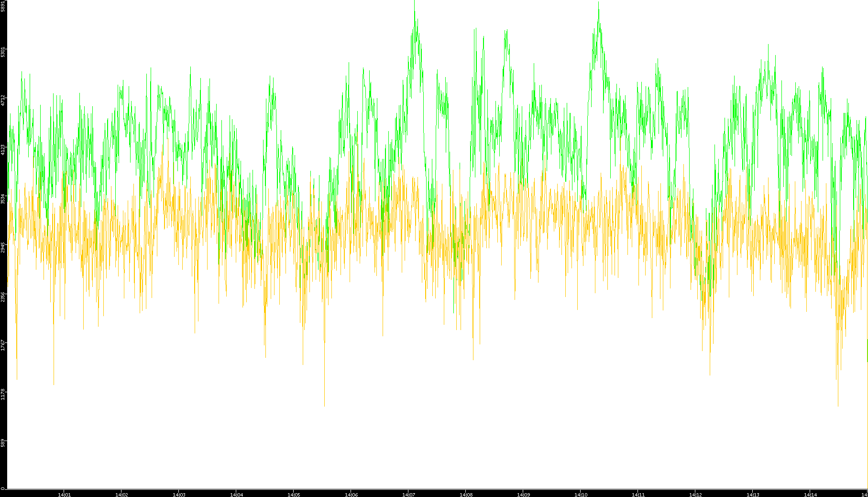Select the 5891 value on the vertical axis
Image resolution: width=868 pixels, height=497 pixels.
tap(3, 6)
